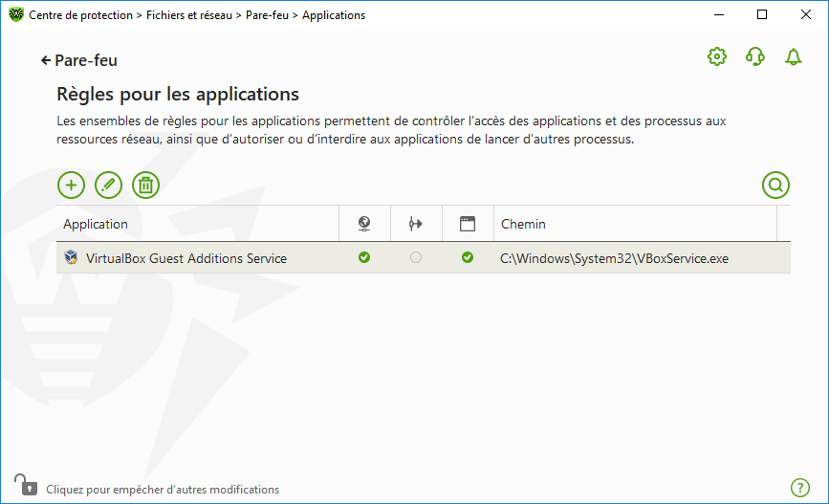Screen dimensions: 829x504
Task: Open notifications bell icon
Action: 793,57
